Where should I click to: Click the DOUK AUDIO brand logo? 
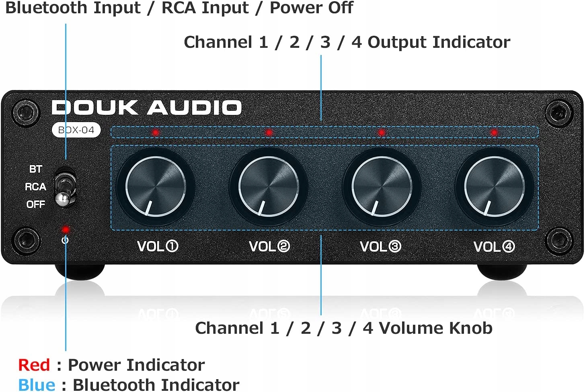click(x=147, y=107)
